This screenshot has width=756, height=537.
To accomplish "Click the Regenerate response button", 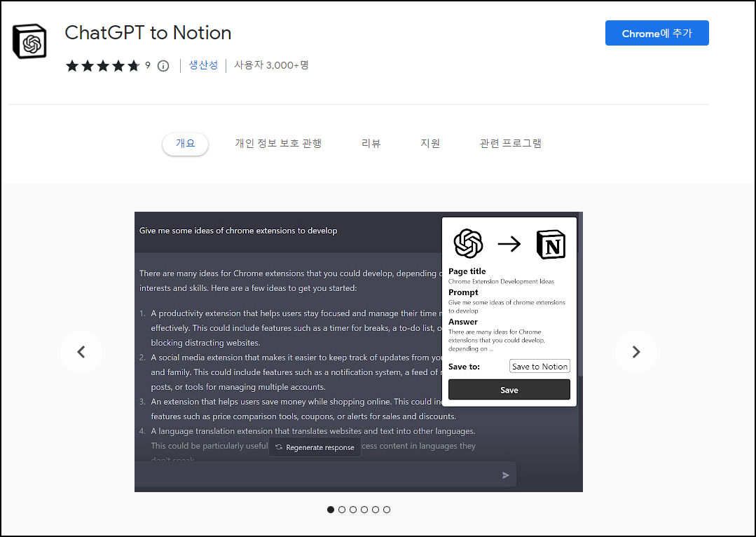I will point(315,447).
